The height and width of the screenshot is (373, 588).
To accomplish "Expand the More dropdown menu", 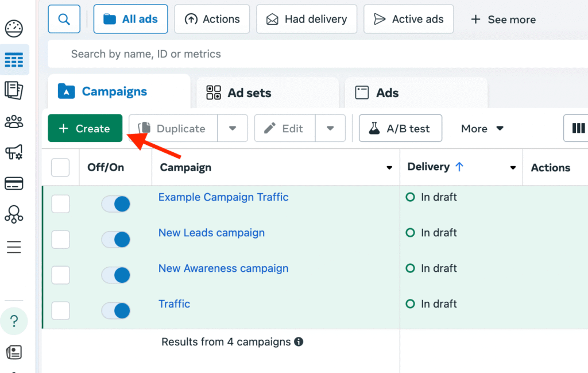I will (482, 129).
